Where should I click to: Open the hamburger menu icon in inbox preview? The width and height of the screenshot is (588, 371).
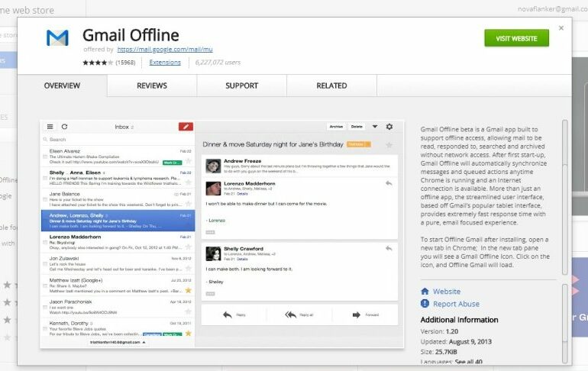50,127
